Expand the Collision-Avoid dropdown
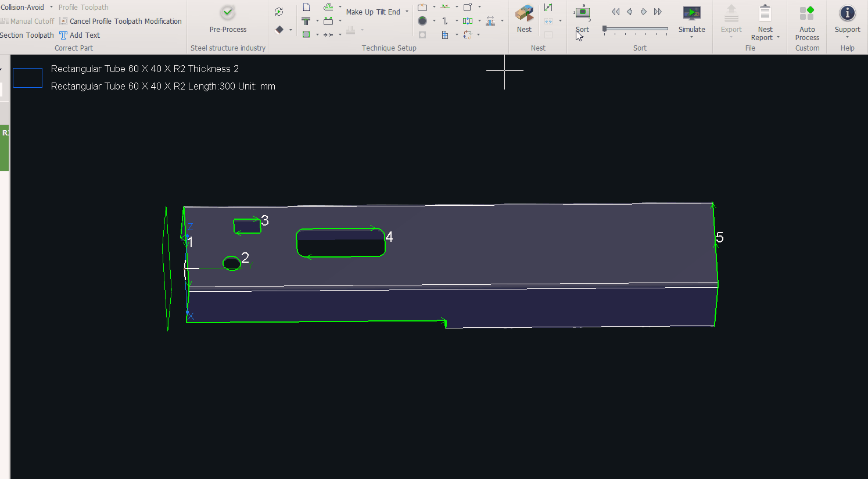Screen dimensions: 868x479 tap(51, 7)
